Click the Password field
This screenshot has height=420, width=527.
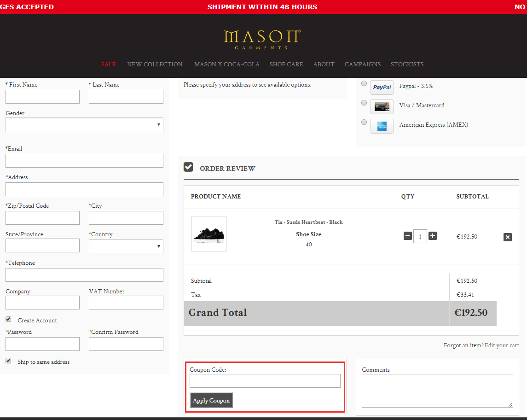(x=43, y=344)
